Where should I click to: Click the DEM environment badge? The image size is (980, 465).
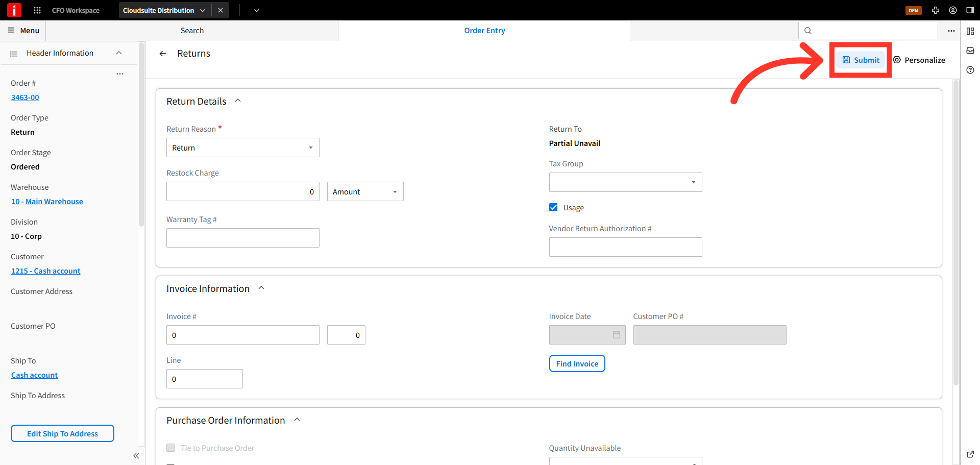click(x=913, y=10)
